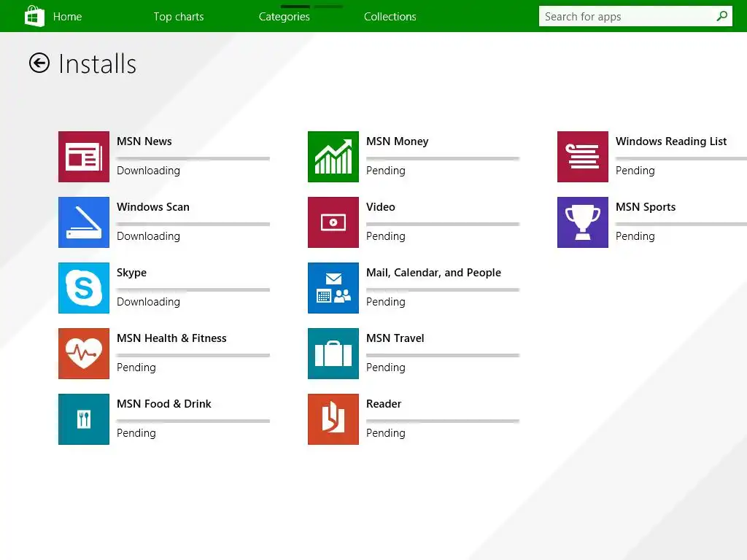Image resolution: width=747 pixels, height=560 pixels.
Task: Select the Skype title text
Action: coord(131,273)
